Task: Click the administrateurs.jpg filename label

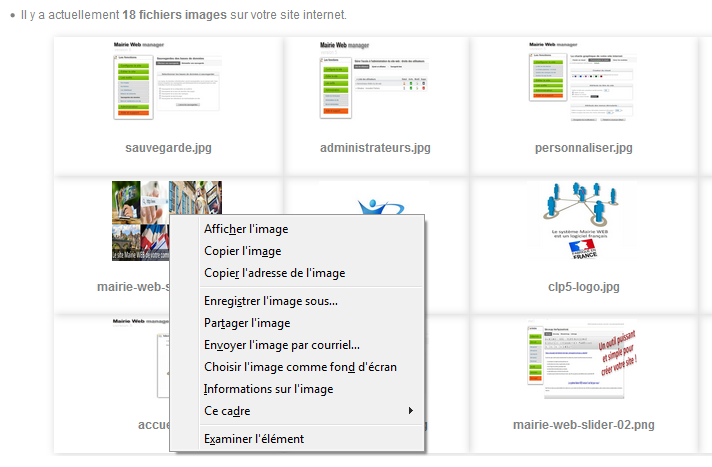Action: [x=375, y=148]
